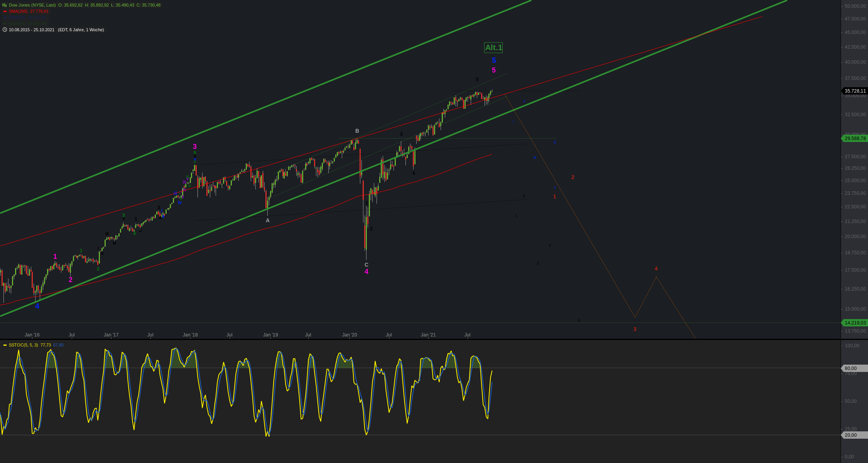Click the green 14.219,03 price level marker
The width and height of the screenshot is (868, 463).
click(855, 323)
